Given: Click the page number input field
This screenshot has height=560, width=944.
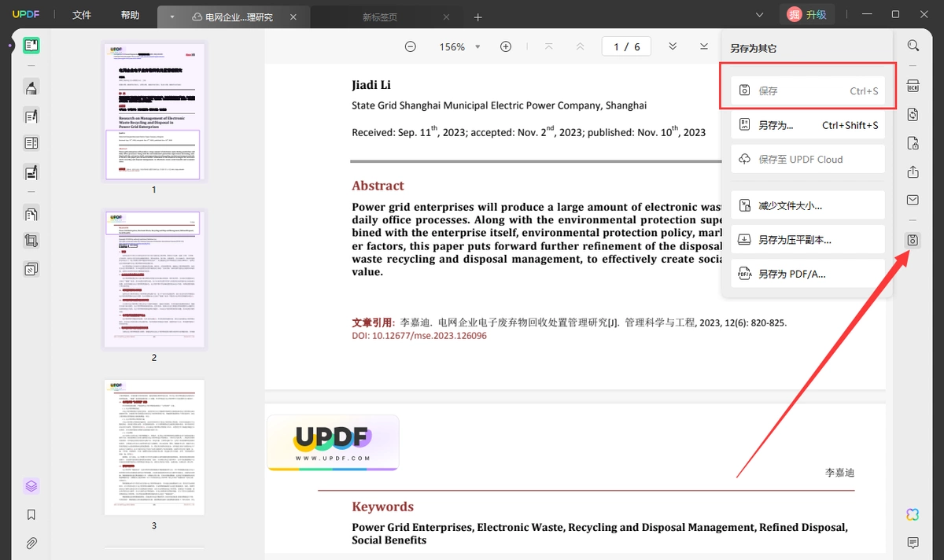Looking at the screenshot, I should click(x=627, y=46).
